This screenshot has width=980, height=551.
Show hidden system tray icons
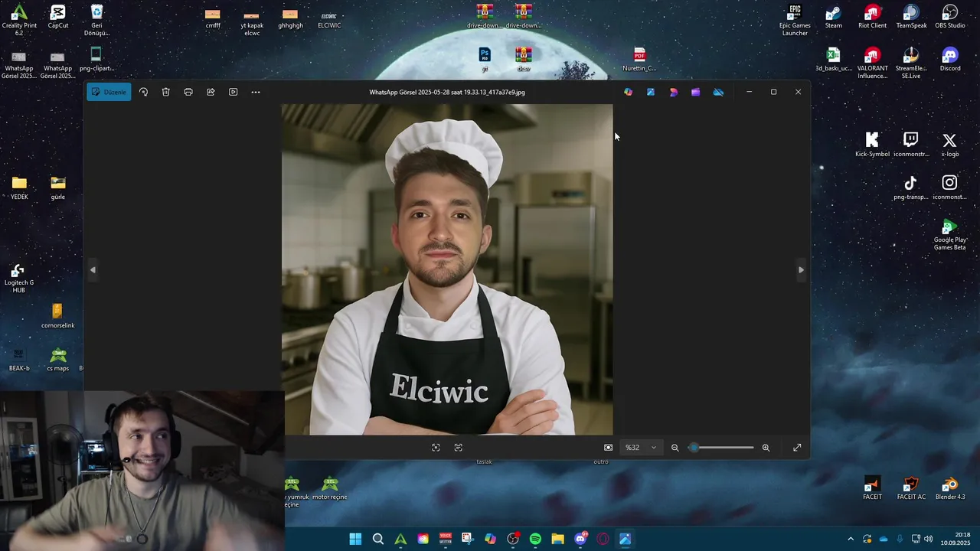point(850,539)
